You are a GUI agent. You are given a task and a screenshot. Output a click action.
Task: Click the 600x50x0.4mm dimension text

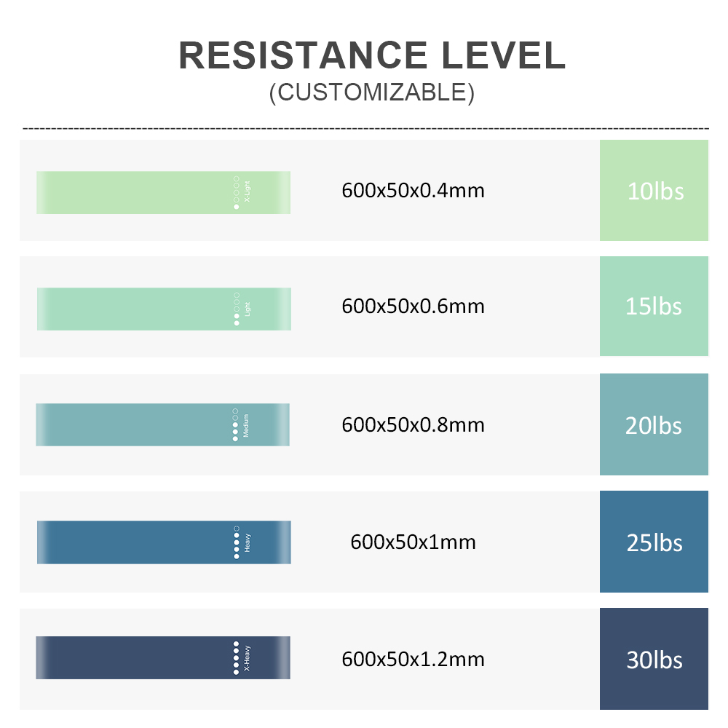point(414,190)
